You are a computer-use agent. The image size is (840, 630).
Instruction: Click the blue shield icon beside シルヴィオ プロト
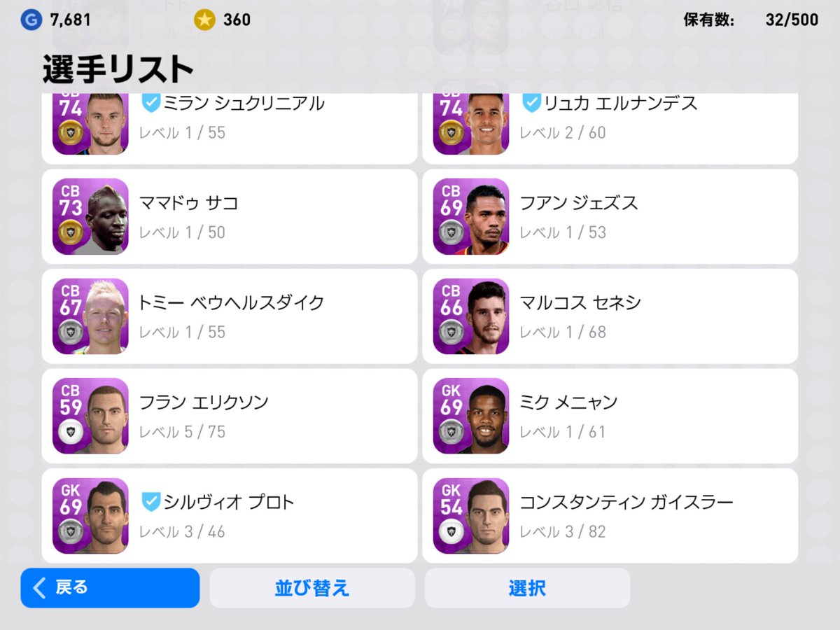[150, 502]
